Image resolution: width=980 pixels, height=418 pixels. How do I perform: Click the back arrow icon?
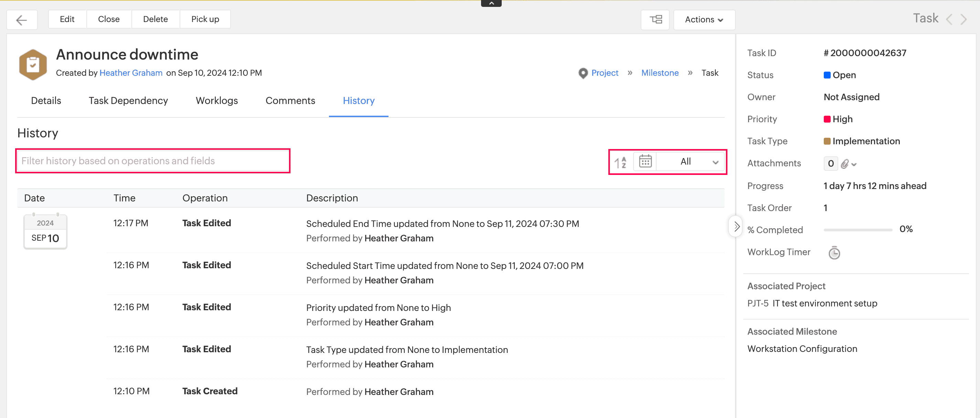[22, 20]
